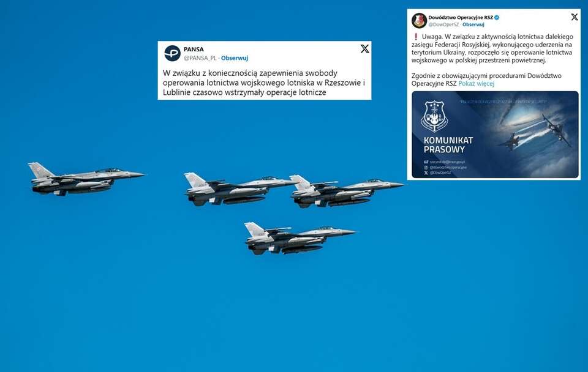
Task: Open the PANSA account name
Action: [x=194, y=49]
